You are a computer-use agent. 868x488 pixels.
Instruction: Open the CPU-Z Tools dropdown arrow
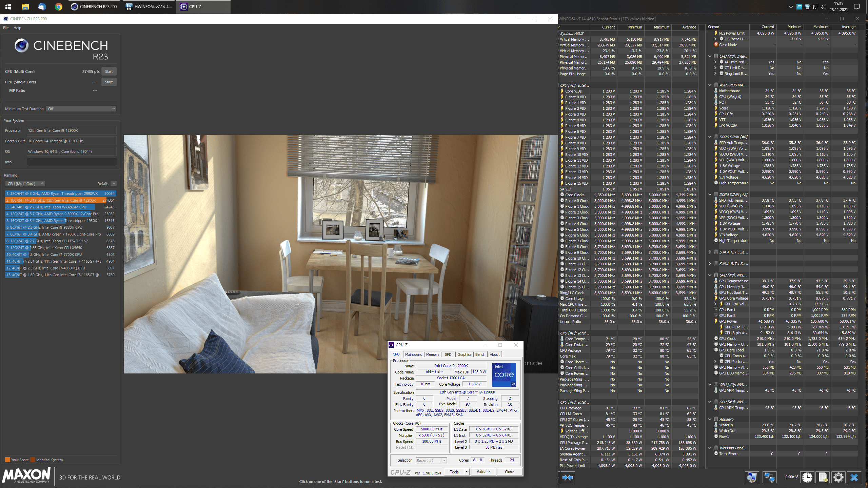click(x=467, y=472)
